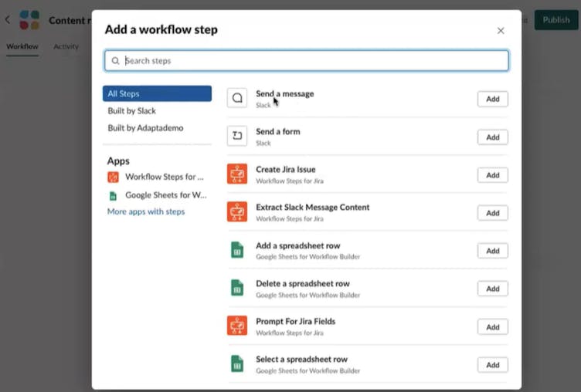Screen dimensions: 581x392
Task: Click the Workflow Steps for Jira sidebar icon
Action: [113, 177]
